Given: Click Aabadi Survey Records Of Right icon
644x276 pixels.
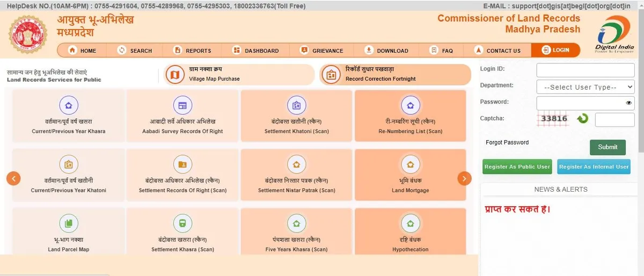Looking at the screenshot, I should [x=182, y=105].
